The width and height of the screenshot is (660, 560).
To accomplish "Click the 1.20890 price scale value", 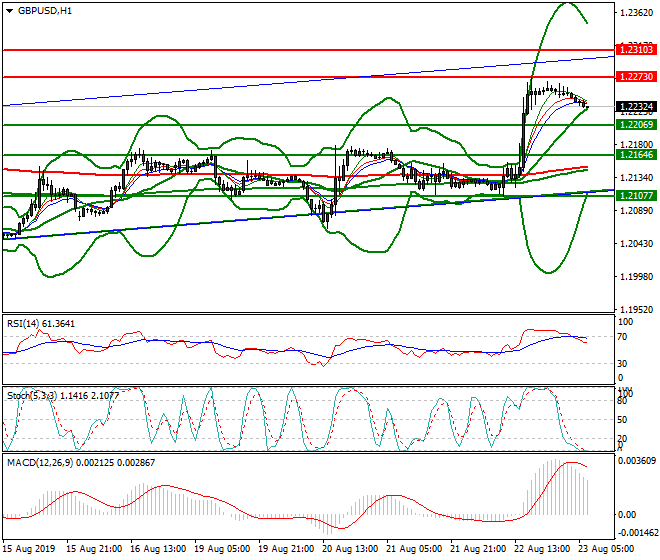I will click(x=637, y=211).
